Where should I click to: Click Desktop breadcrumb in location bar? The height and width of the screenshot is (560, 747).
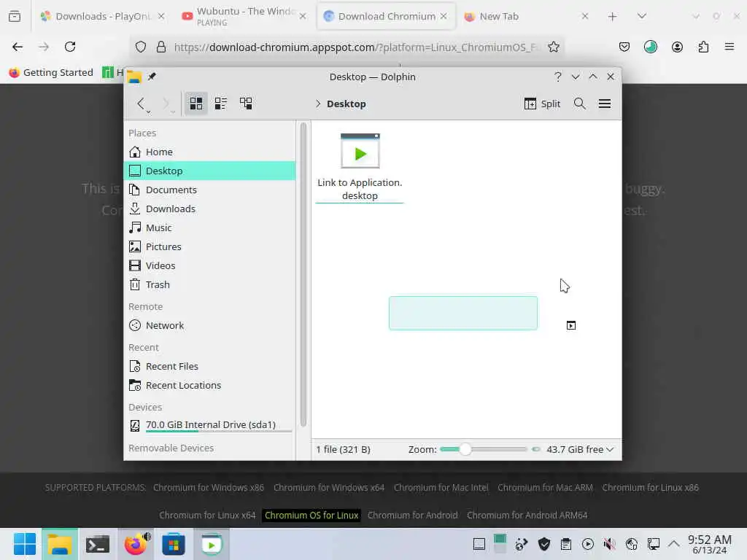click(x=347, y=104)
